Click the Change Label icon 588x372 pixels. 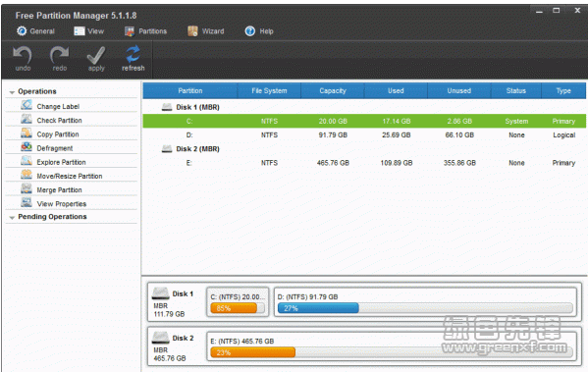[27, 105]
